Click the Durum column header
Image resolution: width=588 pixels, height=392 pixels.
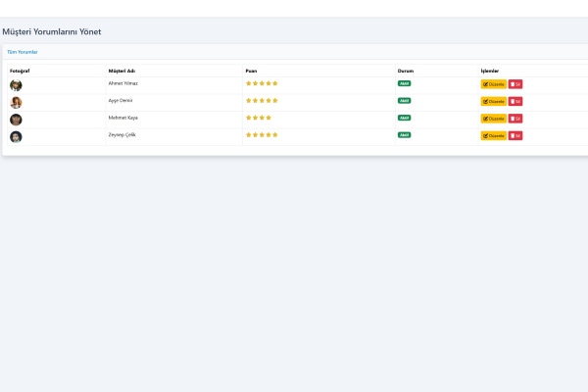click(406, 71)
